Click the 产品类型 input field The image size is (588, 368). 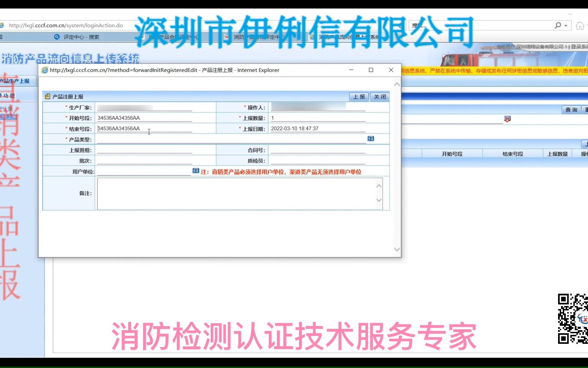(231, 139)
